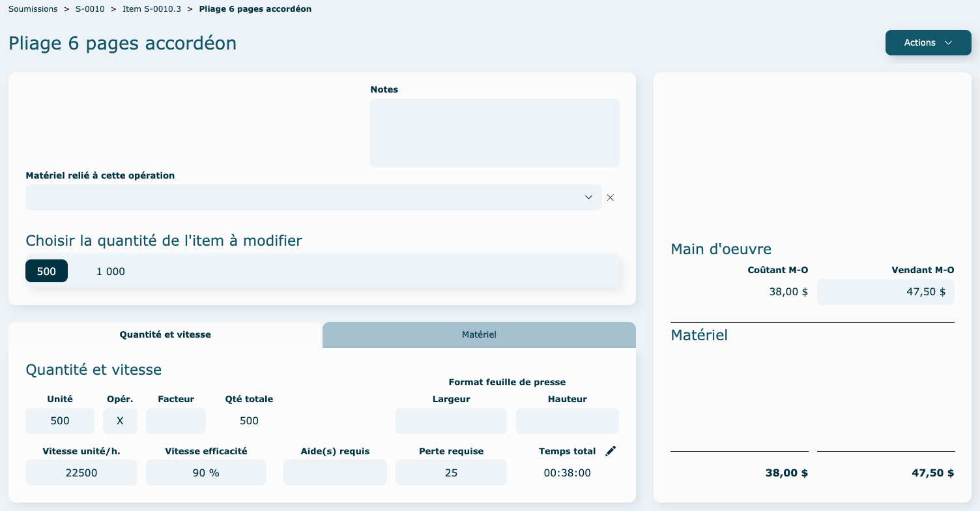980x511 pixels.
Task: Edit the Unité field showing 500
Action: coord(60,421)
